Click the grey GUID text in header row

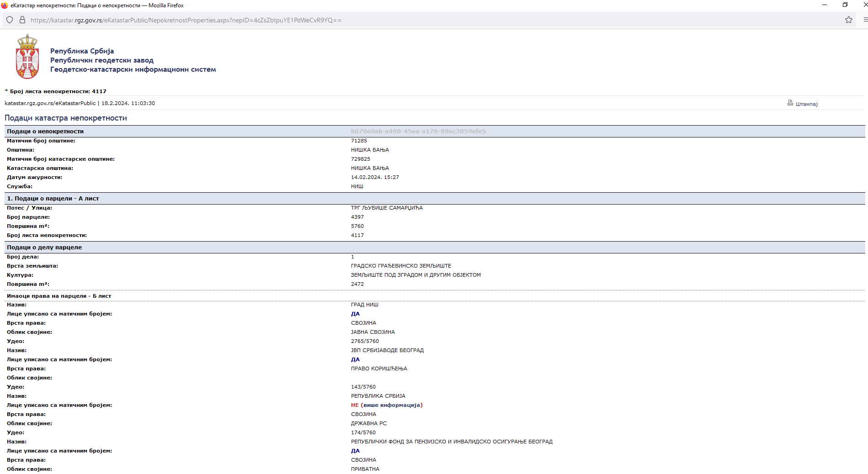click(x=418, y=132)
